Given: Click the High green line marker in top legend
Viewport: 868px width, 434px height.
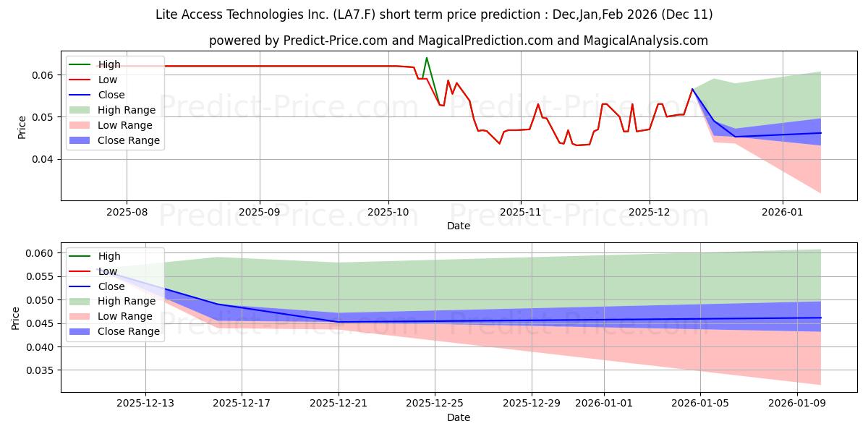Looking at the screenshot, I should click(80, 65).
